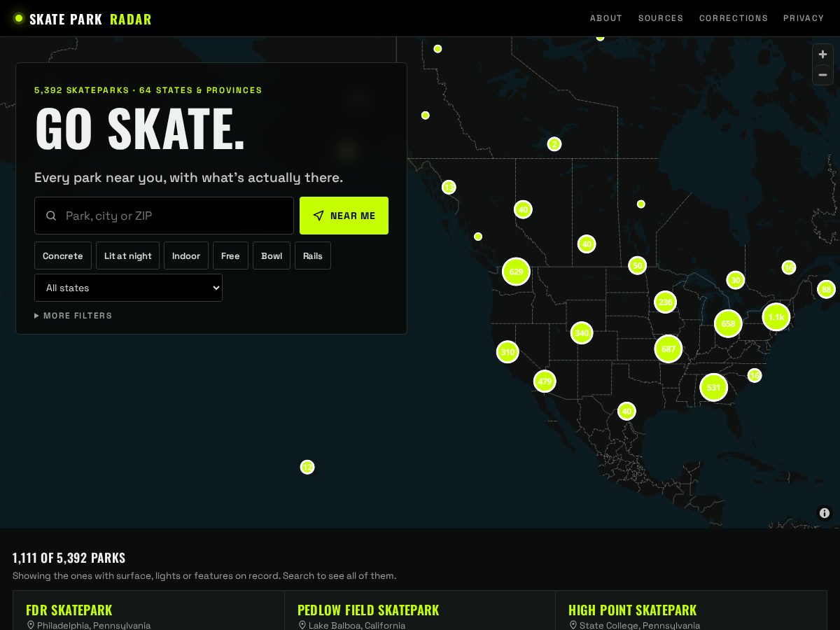840x630 pixels.
Task: Open FDR Skatepark listing
Action: 69,610
